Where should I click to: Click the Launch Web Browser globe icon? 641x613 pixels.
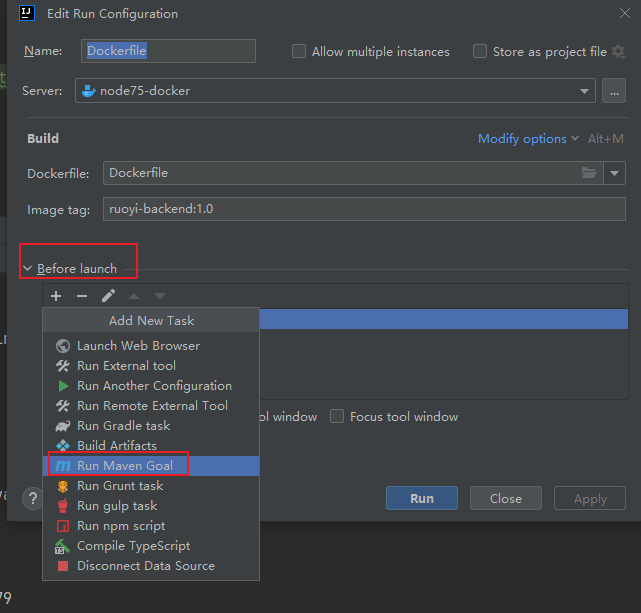63,346
